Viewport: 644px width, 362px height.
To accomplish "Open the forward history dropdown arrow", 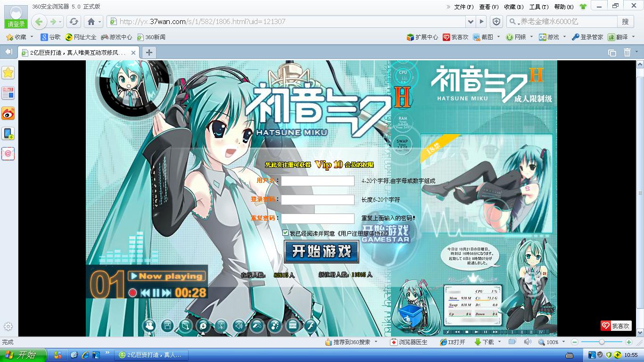I will point(60,22).
